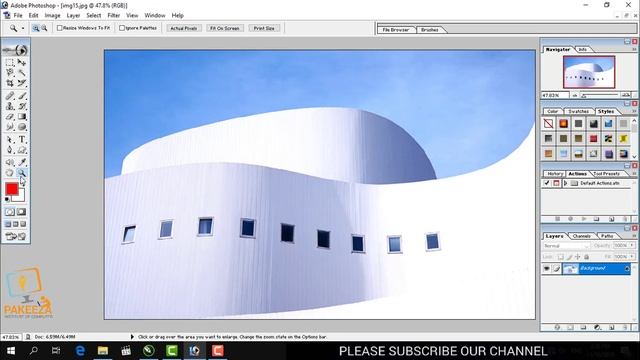Select the Dodge tool
Screen dimensions: 640x360
click(22, 127)
